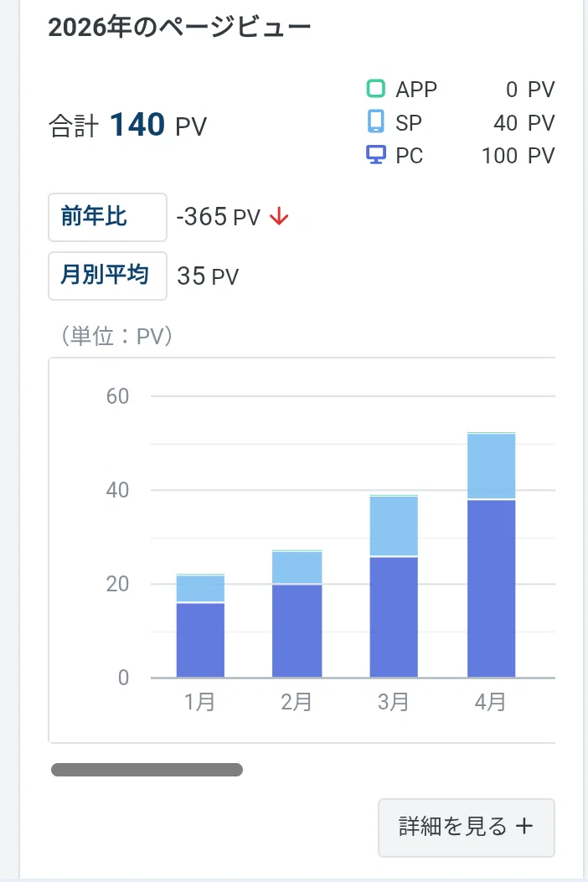Click the 前年比 label box

pyautogui.click(x=107, y=217)
